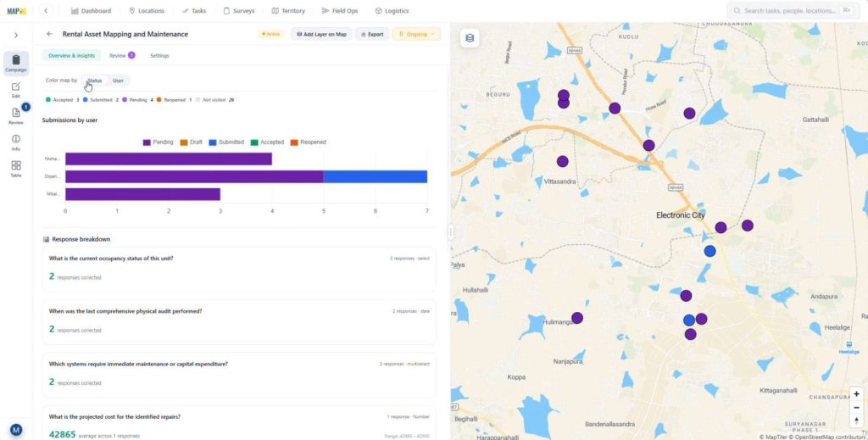Click the Response breakdown chart icon

(47, 239)
